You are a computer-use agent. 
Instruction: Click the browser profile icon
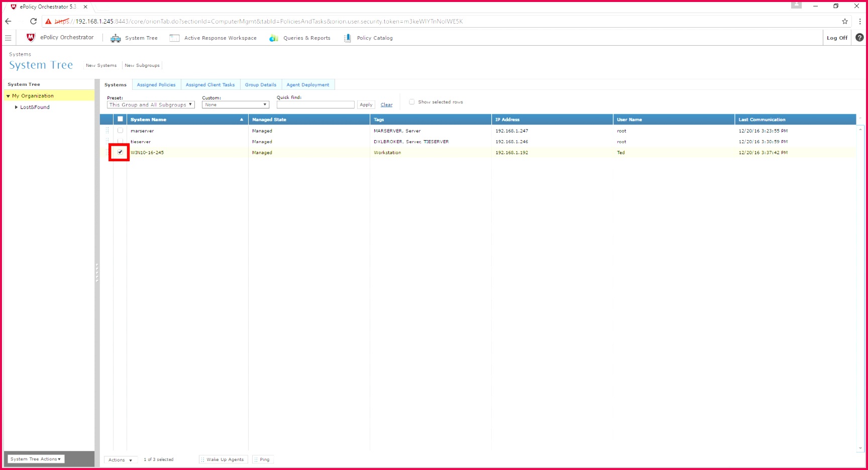pos(796,5)
